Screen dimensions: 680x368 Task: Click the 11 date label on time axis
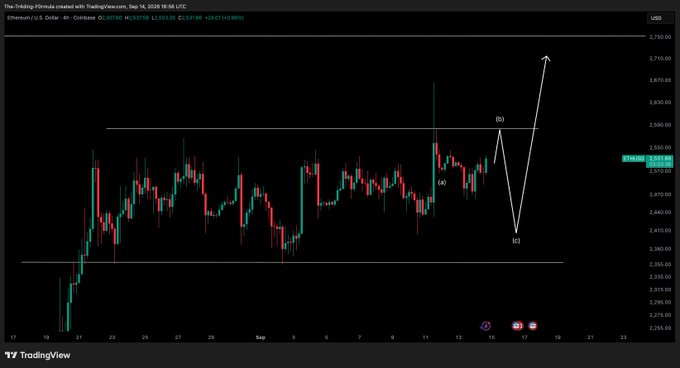pos(425,337)
